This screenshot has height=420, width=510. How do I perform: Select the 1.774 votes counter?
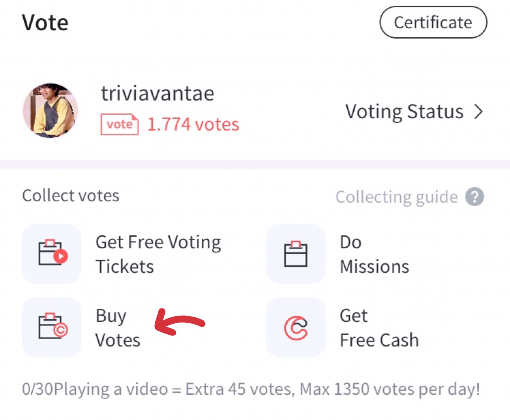(x=193, y=124)
